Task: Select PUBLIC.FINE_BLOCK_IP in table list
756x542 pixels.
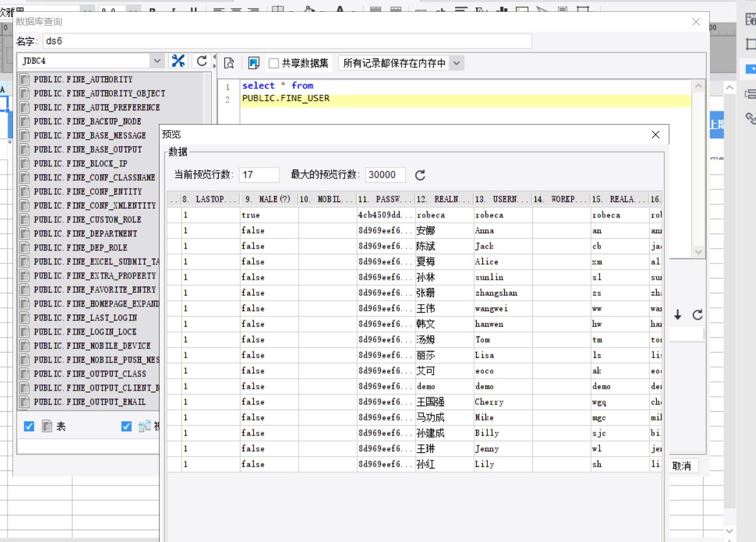Action: (80, 164)
